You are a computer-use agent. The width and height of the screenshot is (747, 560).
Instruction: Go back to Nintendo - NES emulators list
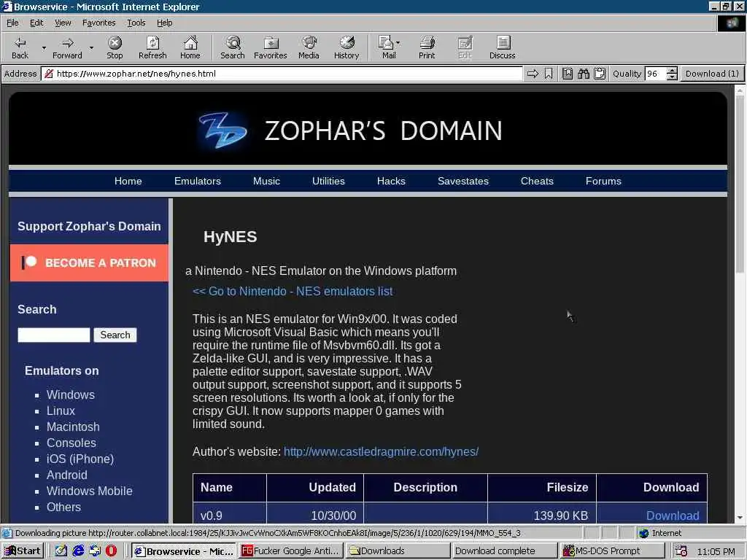click(x=293, y=292)
